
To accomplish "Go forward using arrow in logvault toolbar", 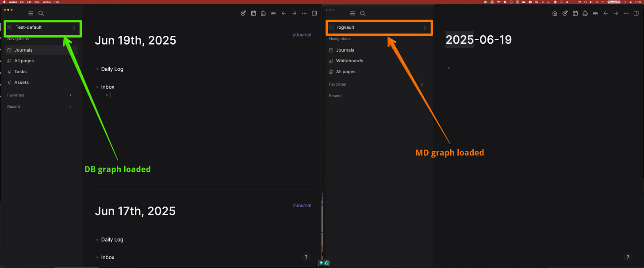I will 616,13.
